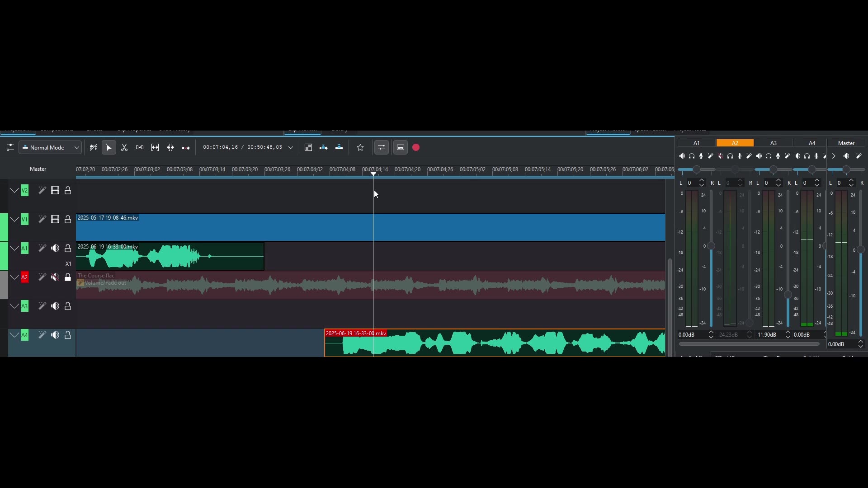
Task: Select the Selection arrow tool
Action: click(x=109, y=147)
